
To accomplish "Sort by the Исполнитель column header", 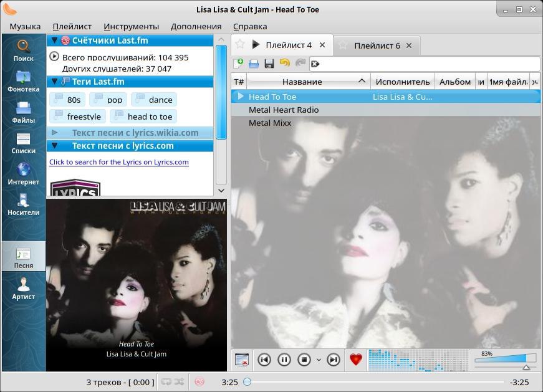I will click(403, 82).
